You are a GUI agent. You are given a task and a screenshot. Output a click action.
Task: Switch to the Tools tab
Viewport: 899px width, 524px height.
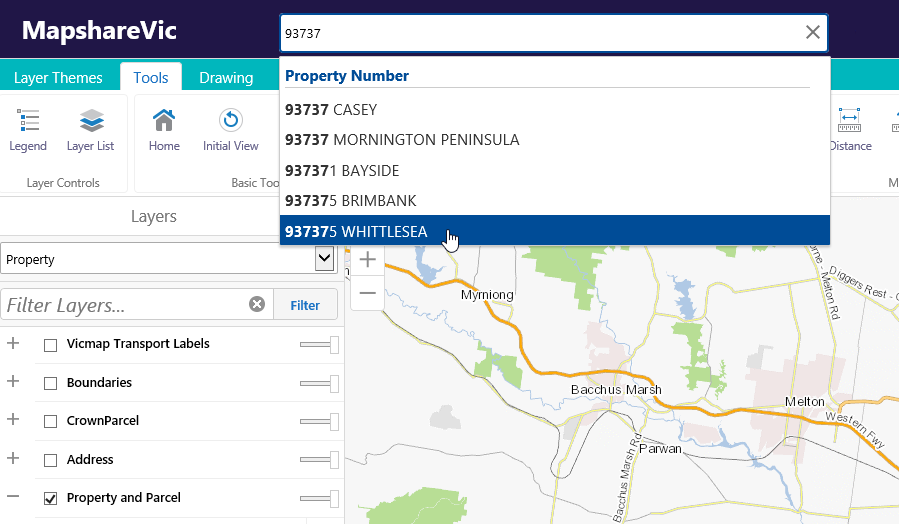[x=151, y=77]
